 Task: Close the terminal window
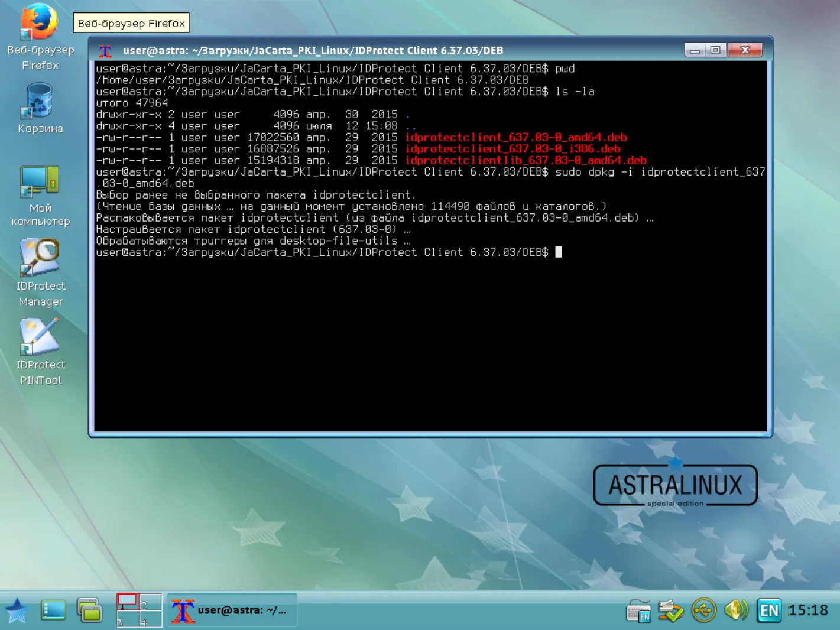pos(745,50)
